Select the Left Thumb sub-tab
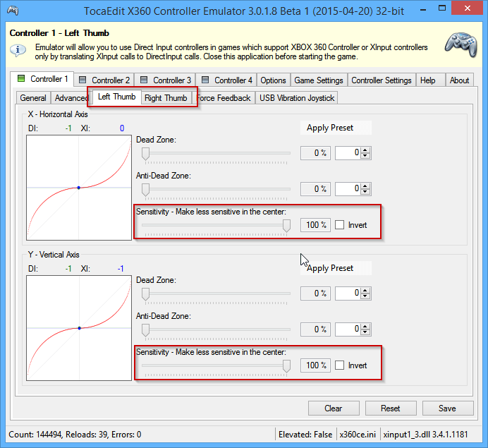488x448 pixels. coord(116,97)
